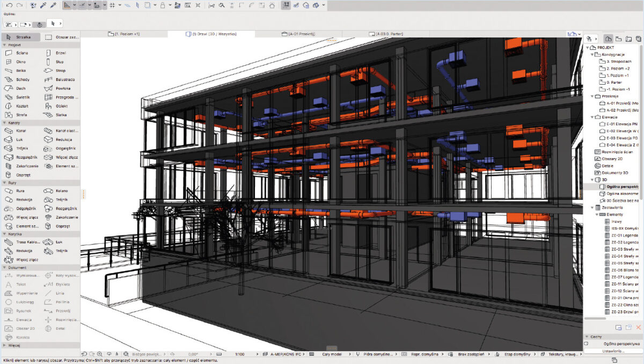Collapse the Kanały toolbox section
This screenshot has height=364, width=644.
[x=4, y=123]
